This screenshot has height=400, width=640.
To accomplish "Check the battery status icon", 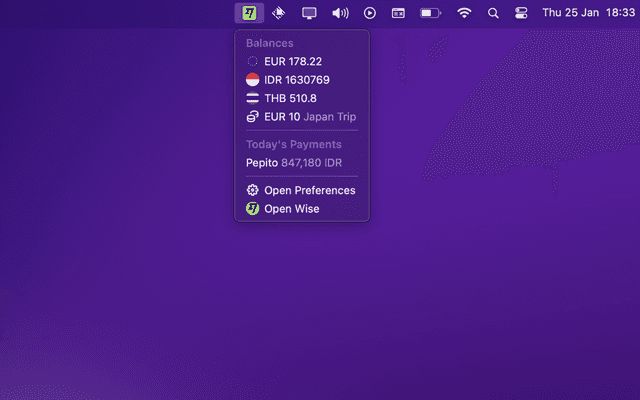I will [x=430, y=13].
